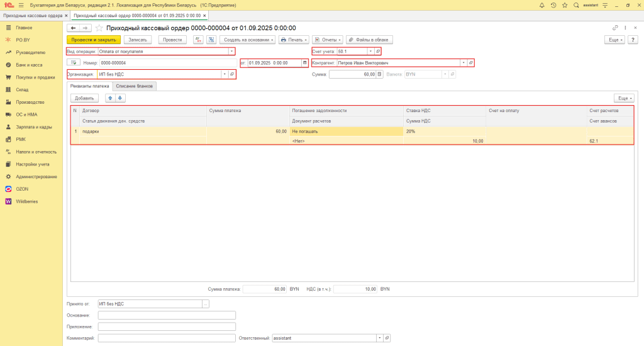This screenshot has height=346, width=644.
Task: Open Банк и касса section
Action: click(30, 65)
